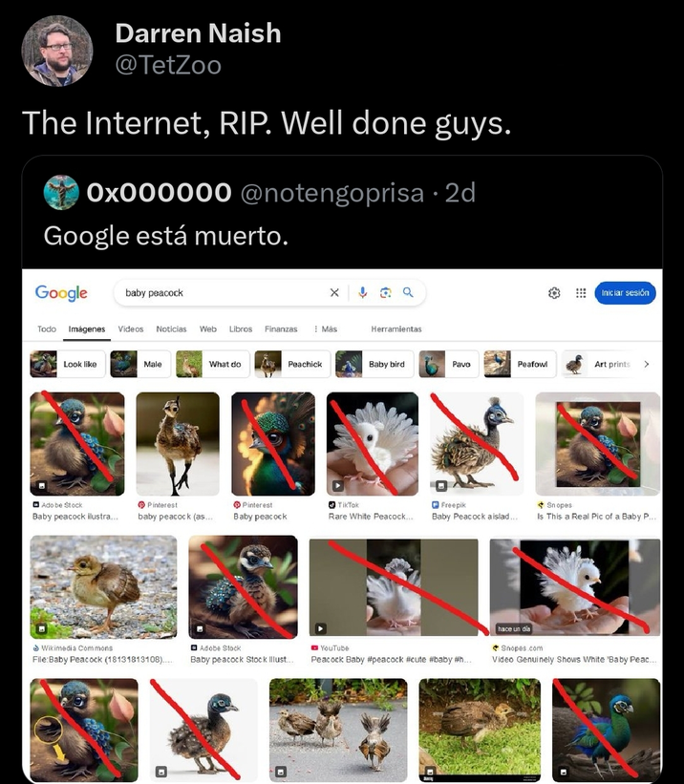684x784 pixels.
Task: Click the Iniciar sesión button
Action: click(625, 293)
